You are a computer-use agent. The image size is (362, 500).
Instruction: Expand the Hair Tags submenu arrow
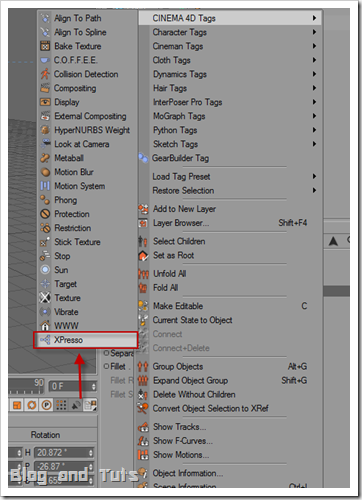point(314,88)
